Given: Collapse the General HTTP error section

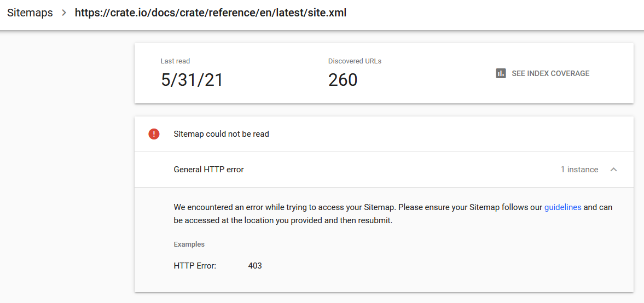Looking at the screenshot, I should 613,170.
